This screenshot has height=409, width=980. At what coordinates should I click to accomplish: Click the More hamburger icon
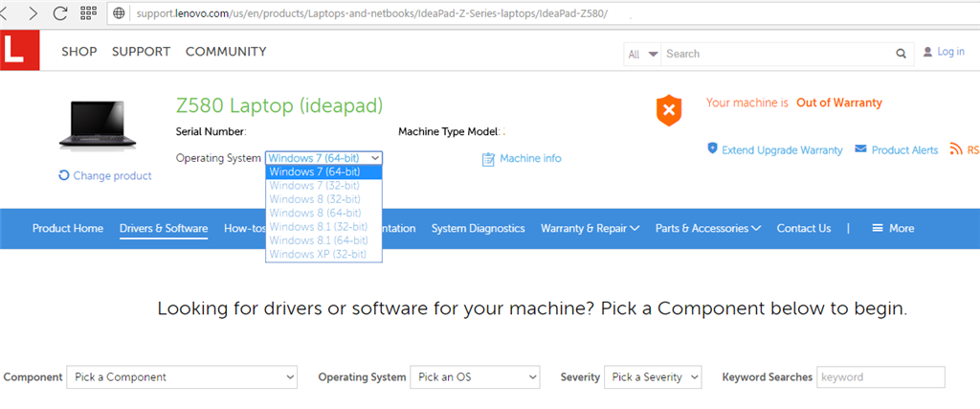tap(878, 228)
